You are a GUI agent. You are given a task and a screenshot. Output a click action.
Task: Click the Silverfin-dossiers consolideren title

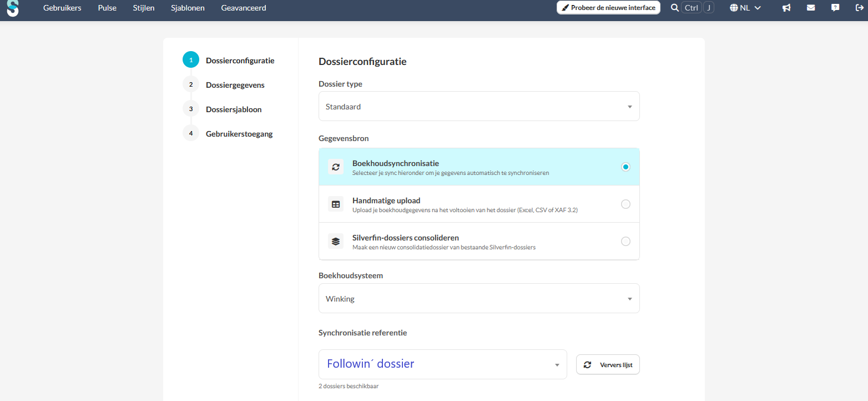[406, 238]
